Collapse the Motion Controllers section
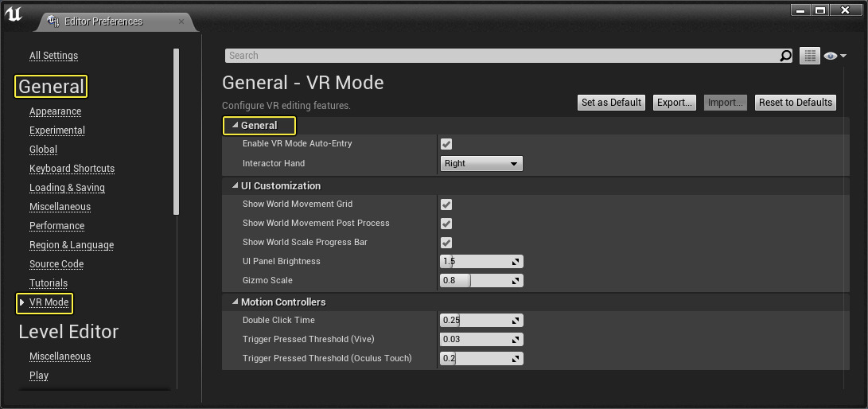 [235, 302]
